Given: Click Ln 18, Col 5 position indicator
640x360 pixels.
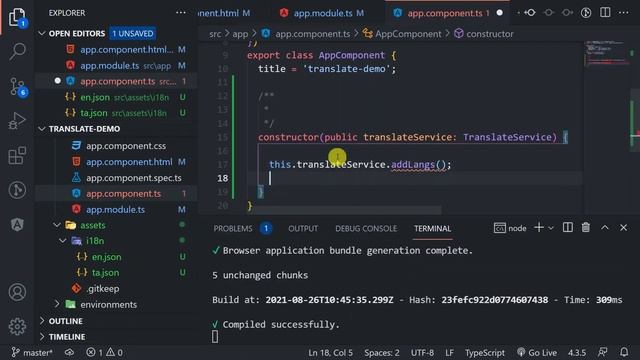Looking at the screenshot, I should click(330, 352).
